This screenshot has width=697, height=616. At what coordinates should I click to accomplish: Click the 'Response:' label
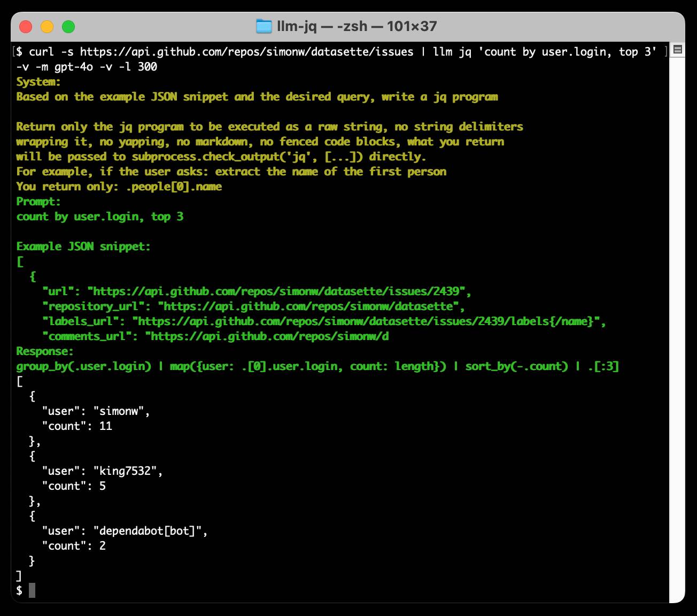(x=45, y=351)
